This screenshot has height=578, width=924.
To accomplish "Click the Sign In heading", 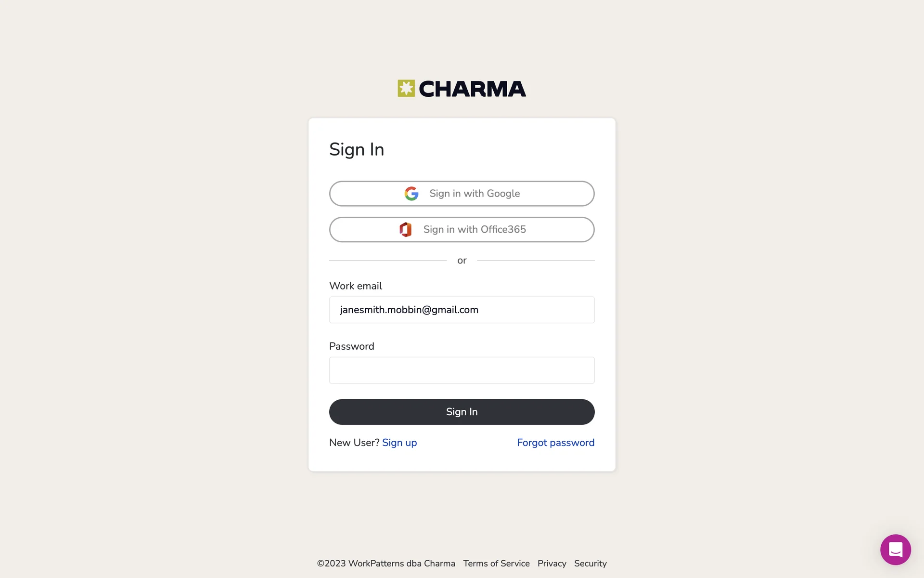I will [x=357, y=150].
